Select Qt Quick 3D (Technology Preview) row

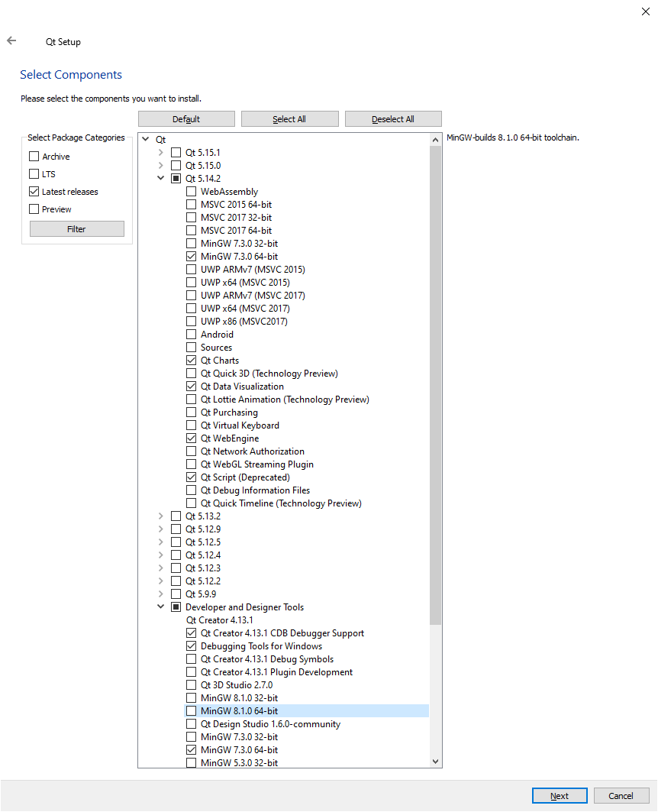pos(269,374)
